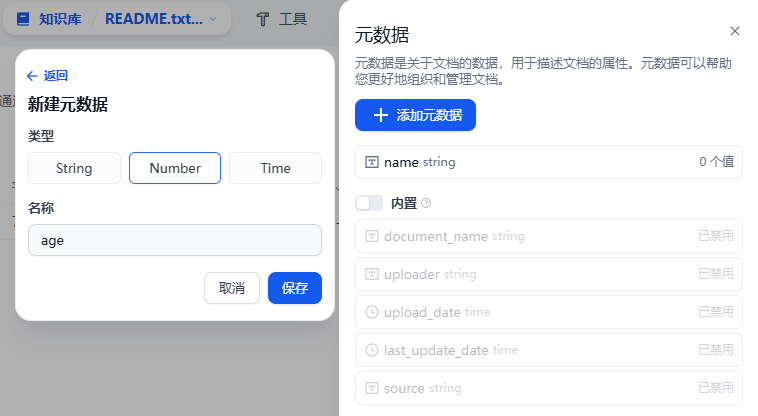Viewport: 758px width, 416px height.
Task: Click the 名称 input field
Action: pyautogui.click(x=175, y=240)
